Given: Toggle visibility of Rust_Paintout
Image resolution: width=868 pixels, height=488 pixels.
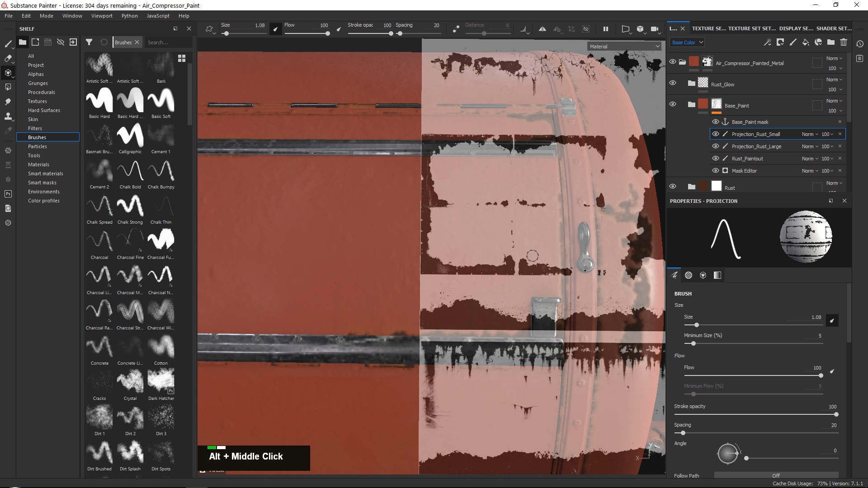Looking at the screenshot, I should (x=716, y=158).
